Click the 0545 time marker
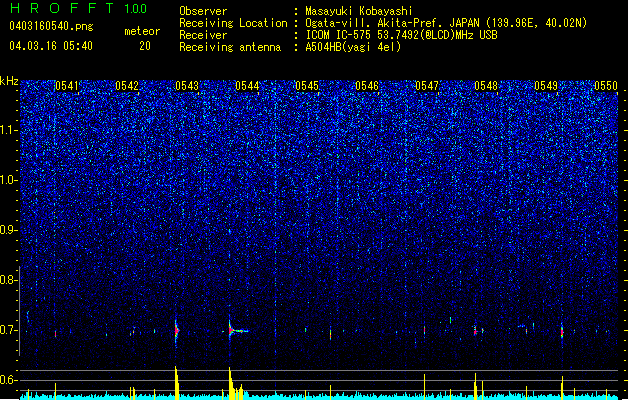This screenshot has height=400, width=629. (x=307, y=86)
